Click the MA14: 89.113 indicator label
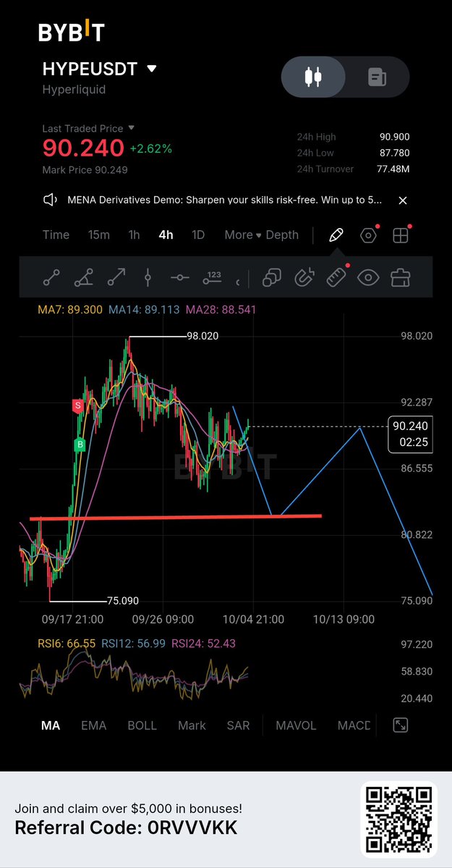The image size is (452, 868). pos(144,309)
